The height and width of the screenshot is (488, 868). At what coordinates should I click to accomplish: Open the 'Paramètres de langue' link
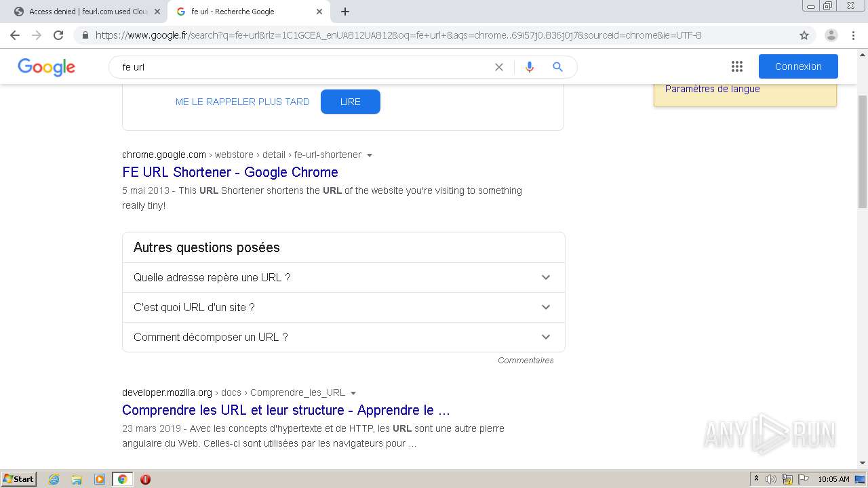712,89
